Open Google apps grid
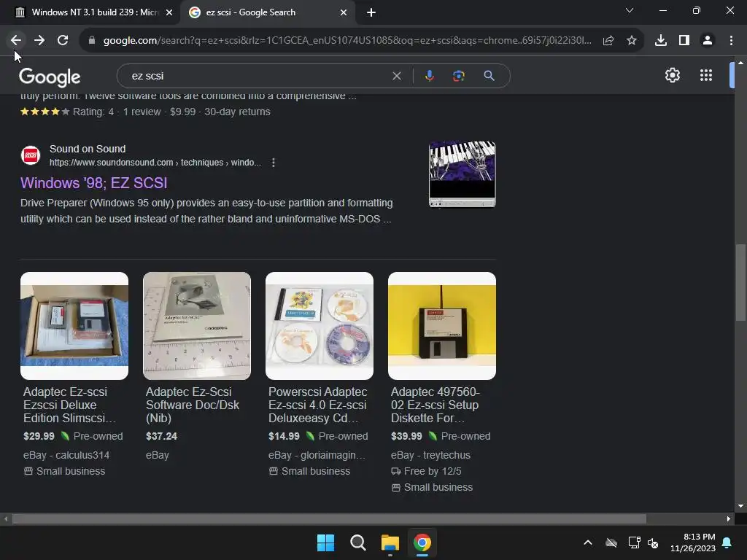This screenshot has height=560, width=747. point(706,75)
